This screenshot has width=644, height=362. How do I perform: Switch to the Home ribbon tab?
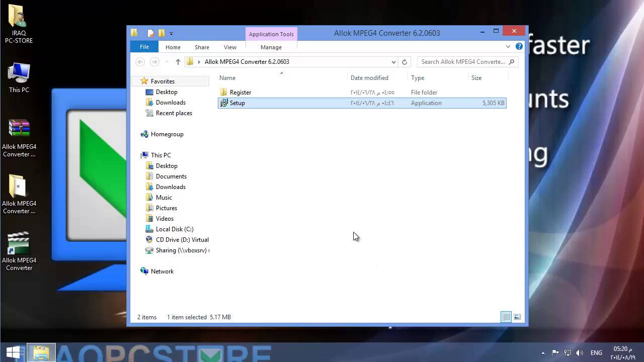(x=173, y=47)
